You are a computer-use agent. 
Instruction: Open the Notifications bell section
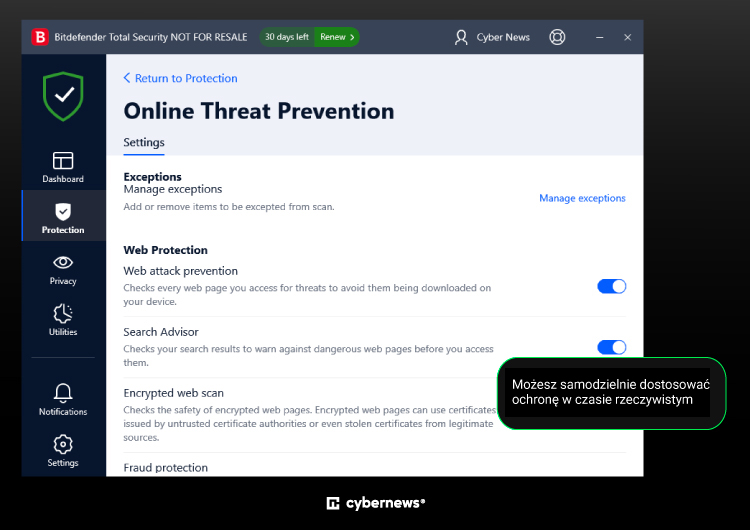pos(63,399)
